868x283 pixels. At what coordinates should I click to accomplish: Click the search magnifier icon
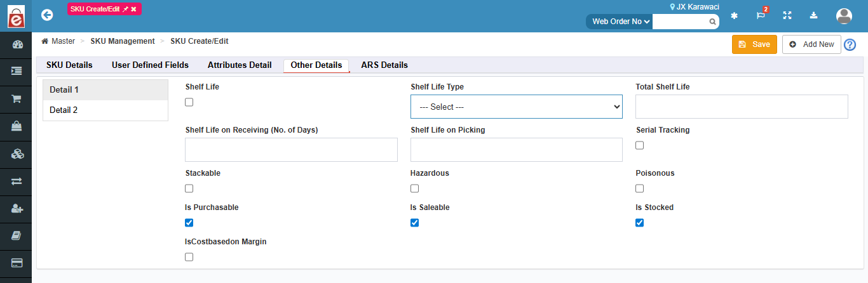point(713,22)
